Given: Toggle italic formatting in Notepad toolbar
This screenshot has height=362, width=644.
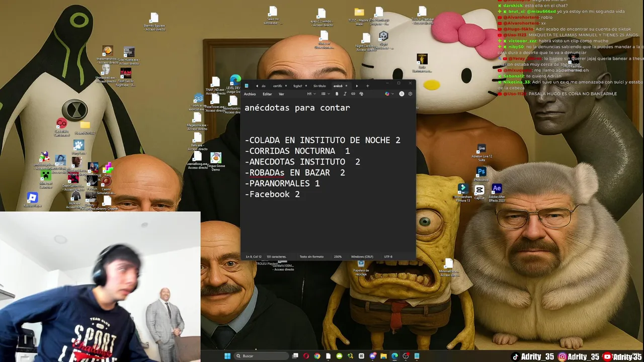Looking at the screenshot, I should 345,94.
